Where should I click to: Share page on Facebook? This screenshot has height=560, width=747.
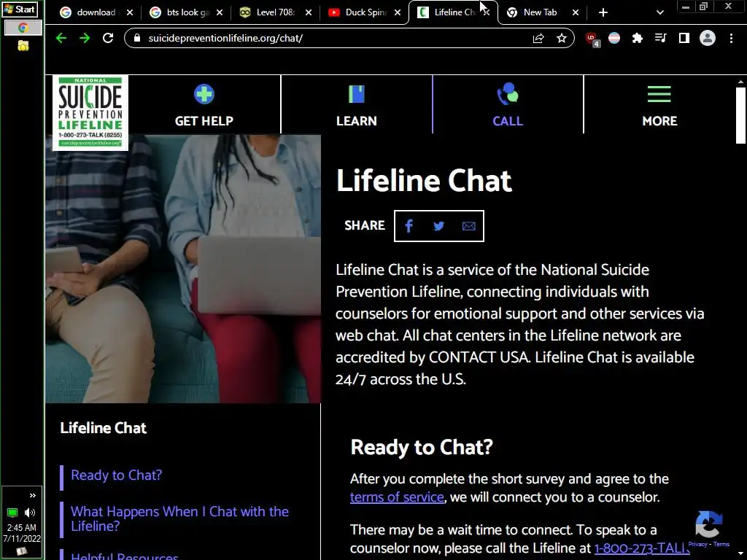409,226
